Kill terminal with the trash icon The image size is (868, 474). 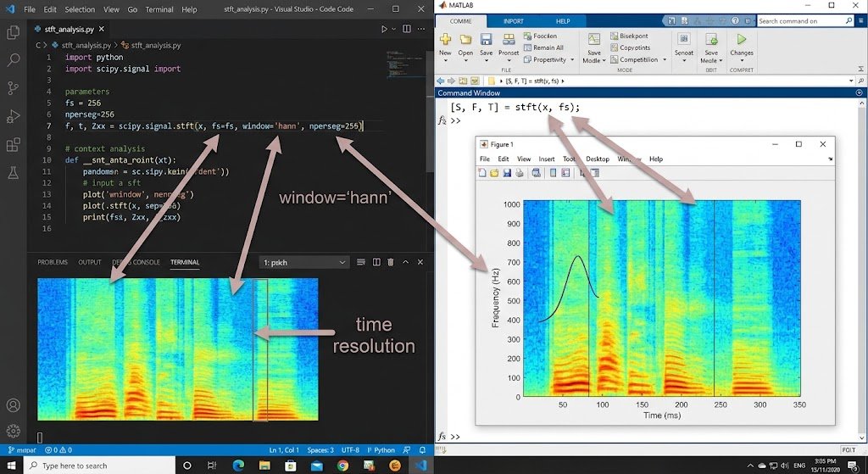[391, 262]
